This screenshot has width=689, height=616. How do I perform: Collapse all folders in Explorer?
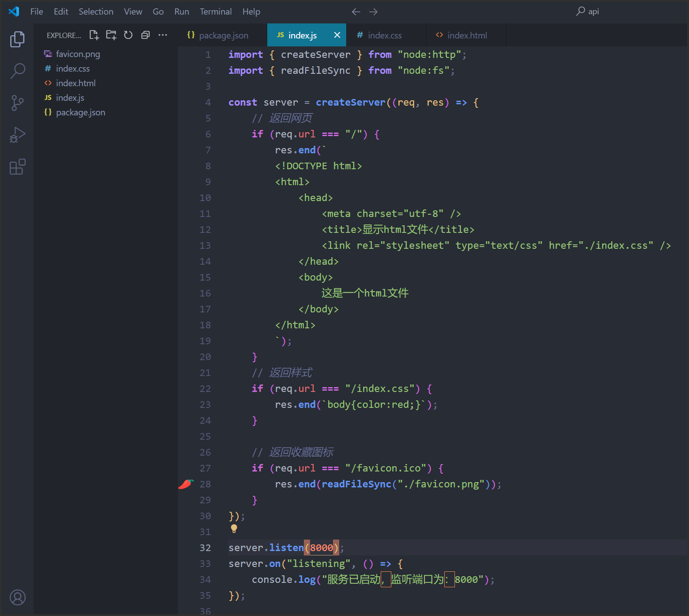[x=145, y=35]
